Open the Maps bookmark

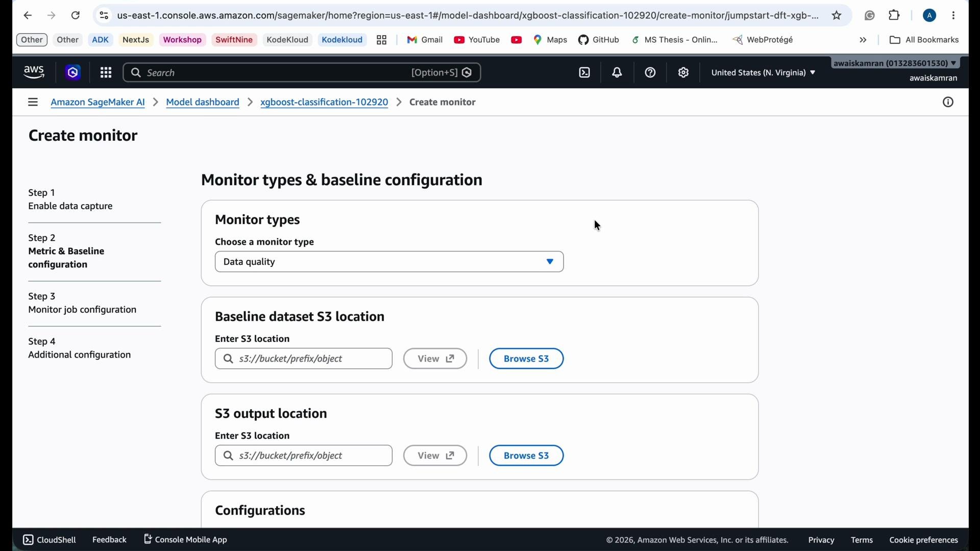tap(550, 40)
